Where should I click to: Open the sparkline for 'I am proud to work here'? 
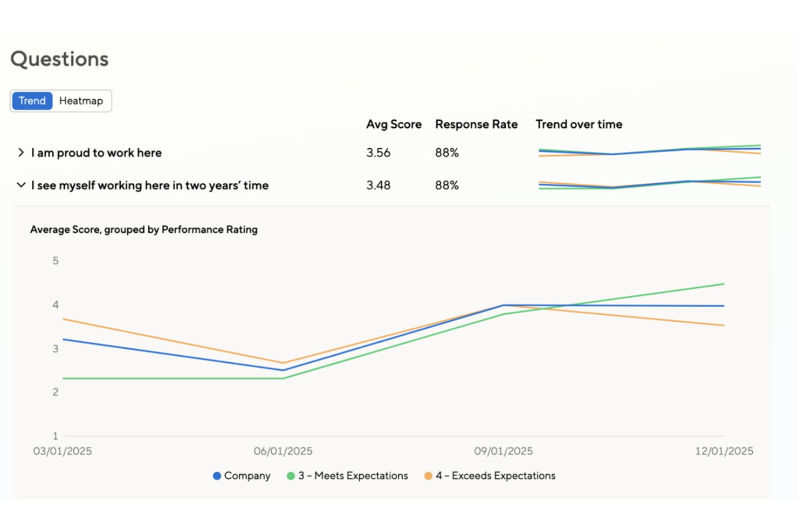pyautogui.click(x=650, y=151)
